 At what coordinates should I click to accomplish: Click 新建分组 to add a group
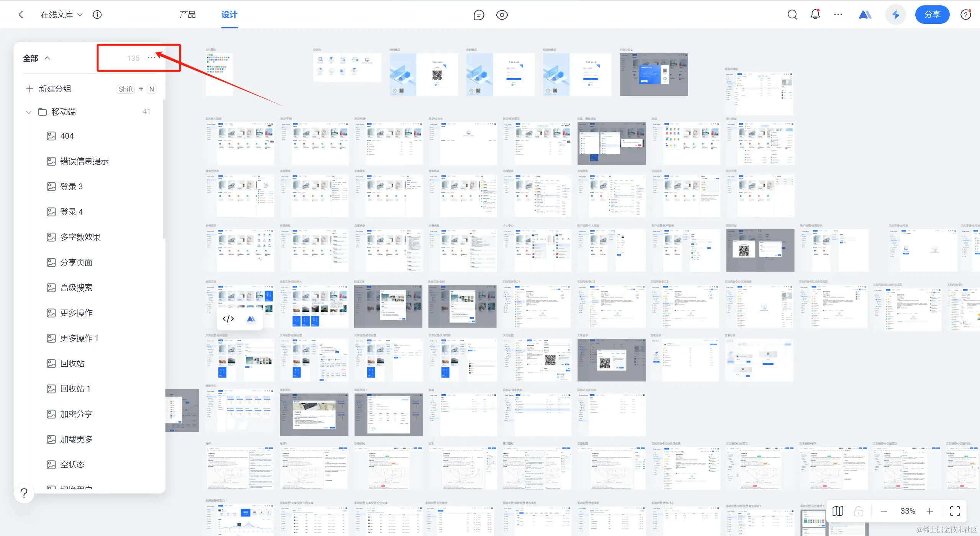[x=55, y=89]
